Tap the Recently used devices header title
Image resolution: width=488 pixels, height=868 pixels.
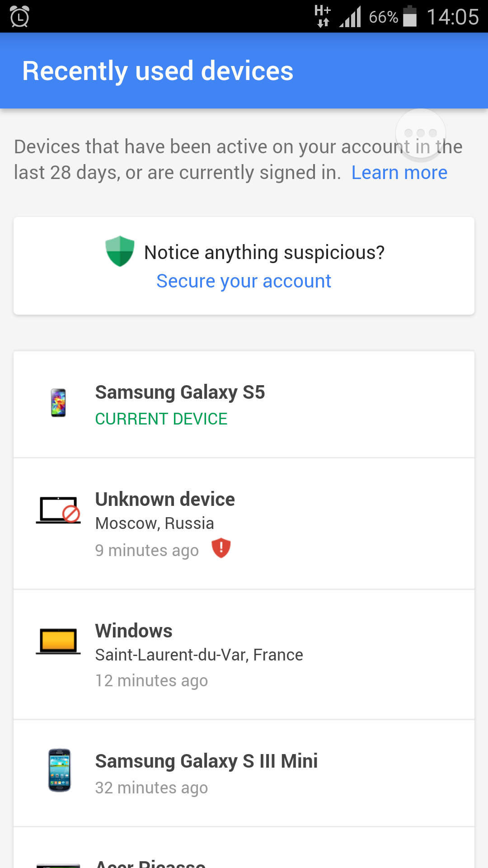(x=158, y=71)
